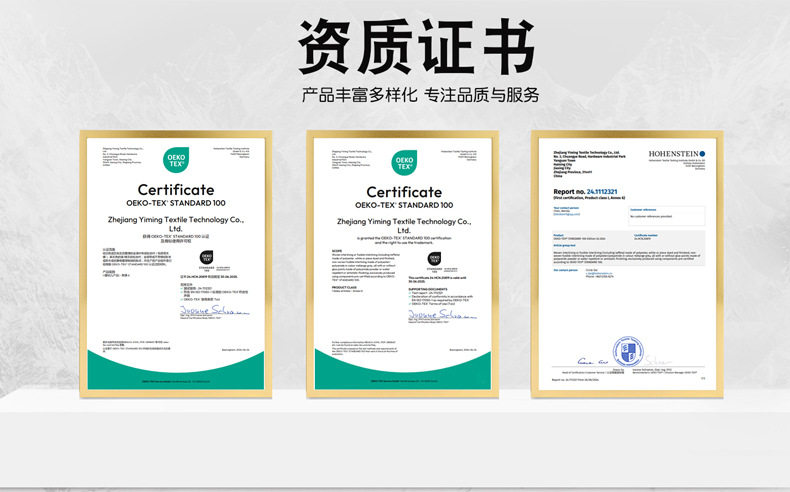
Task: Open the left gold-framed Chinese certificate
Action: click(176, 264)
